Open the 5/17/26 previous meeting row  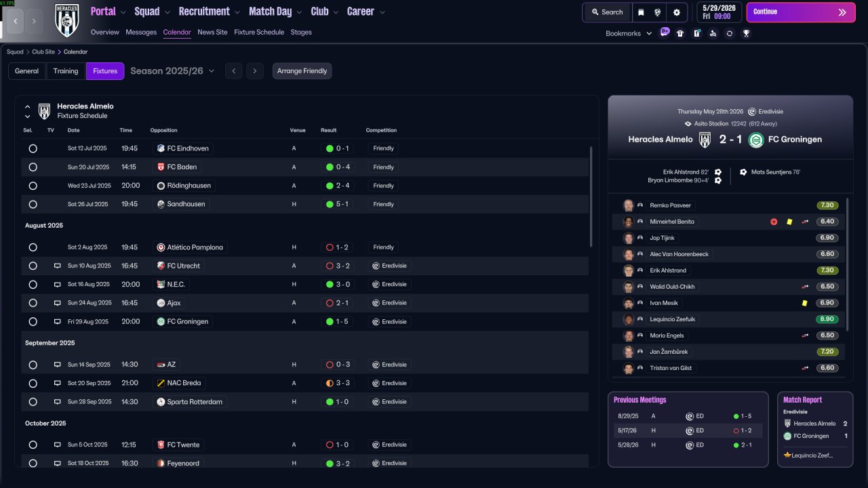point(688,430)
